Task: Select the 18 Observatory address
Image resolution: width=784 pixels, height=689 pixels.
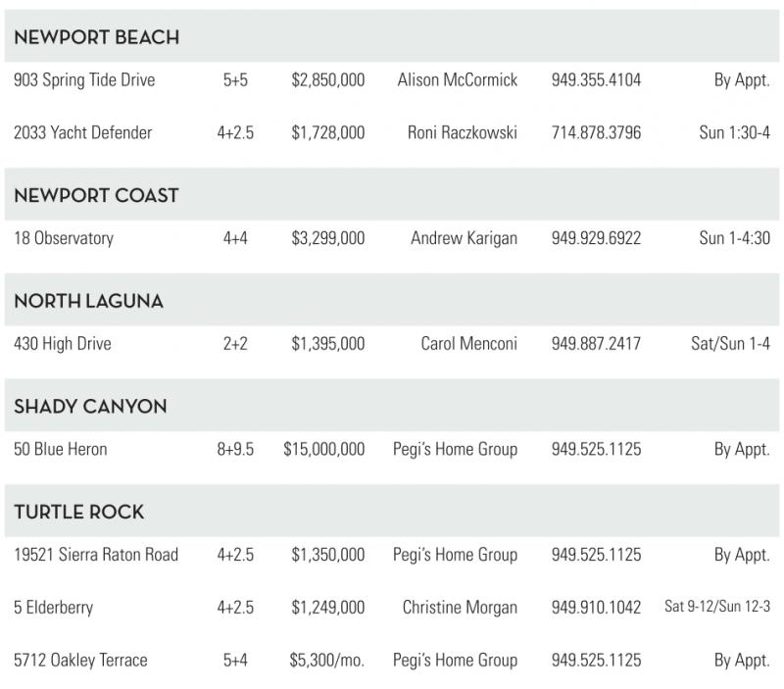Action: pyautogui.click(x=64, y=238)
